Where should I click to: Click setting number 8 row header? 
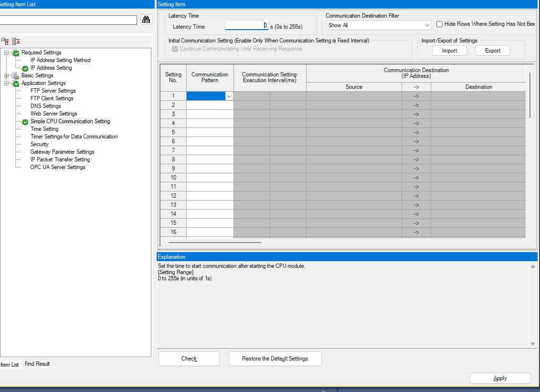click(173, 159)
